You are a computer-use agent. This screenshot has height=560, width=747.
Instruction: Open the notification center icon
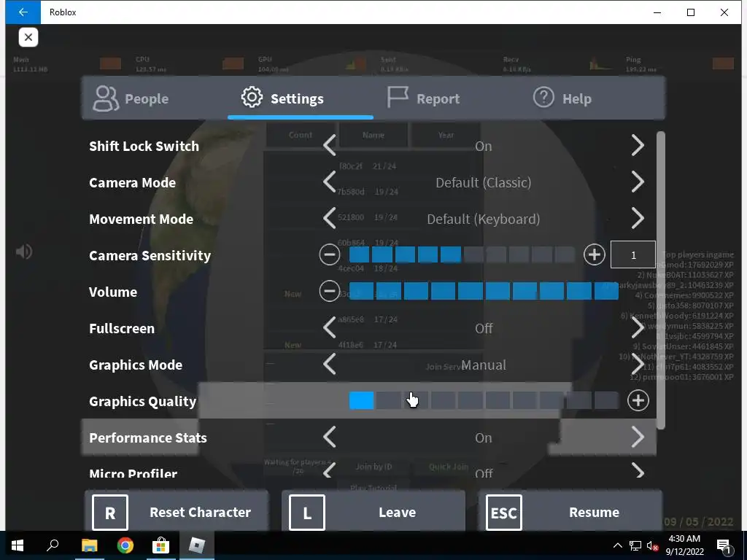click(724, 545)
